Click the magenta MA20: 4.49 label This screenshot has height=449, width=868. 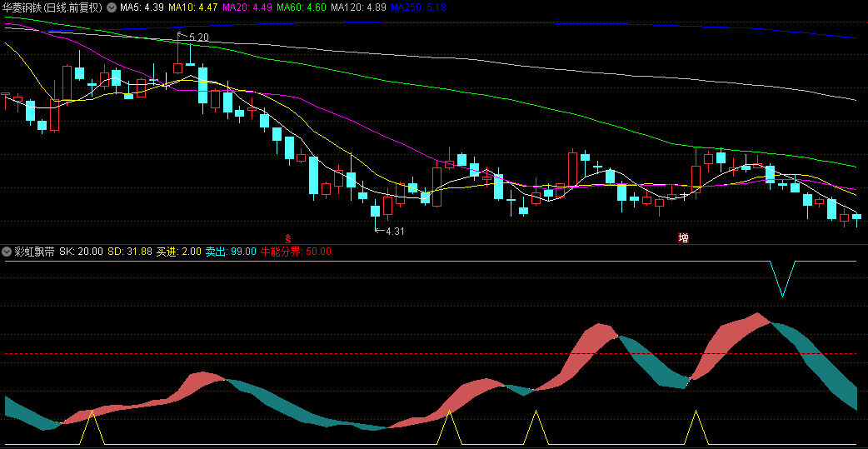pyautogui.click(x=247, y=7)
